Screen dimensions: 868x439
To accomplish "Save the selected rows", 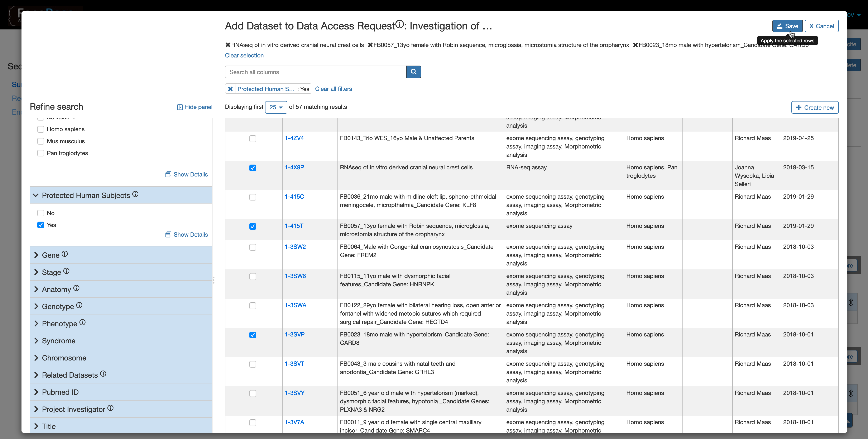I will click(787, 26).
